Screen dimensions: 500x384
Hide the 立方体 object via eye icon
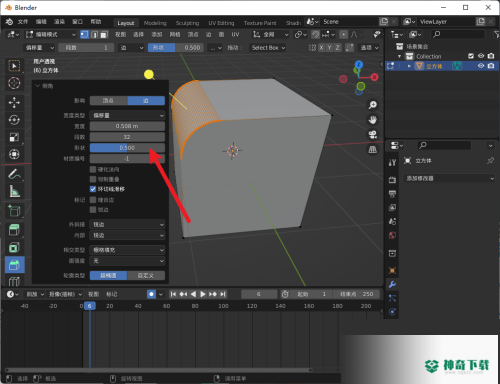click(x=481, y=66)
